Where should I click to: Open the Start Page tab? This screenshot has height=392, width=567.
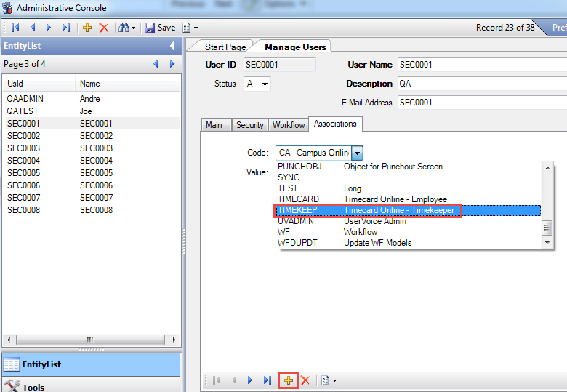pos(225,47)
